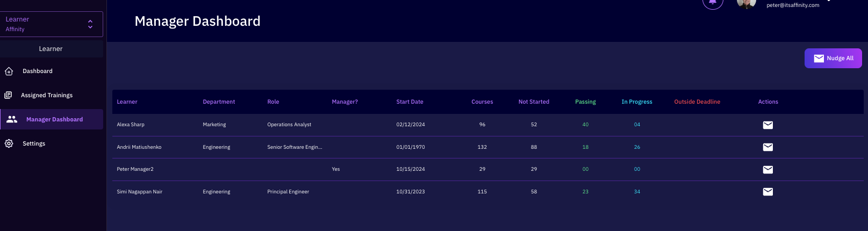Click the mail icon for Simi Nagappan Nair

767,192
